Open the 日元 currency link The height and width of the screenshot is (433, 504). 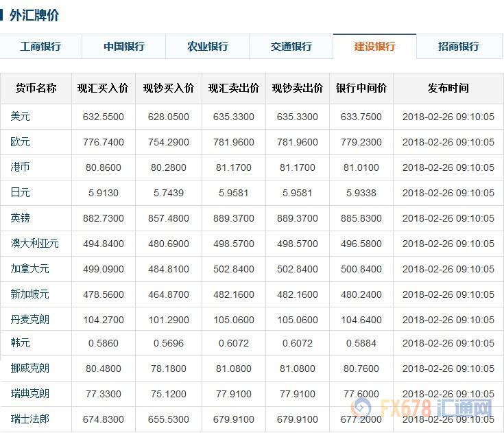(21, 192)
